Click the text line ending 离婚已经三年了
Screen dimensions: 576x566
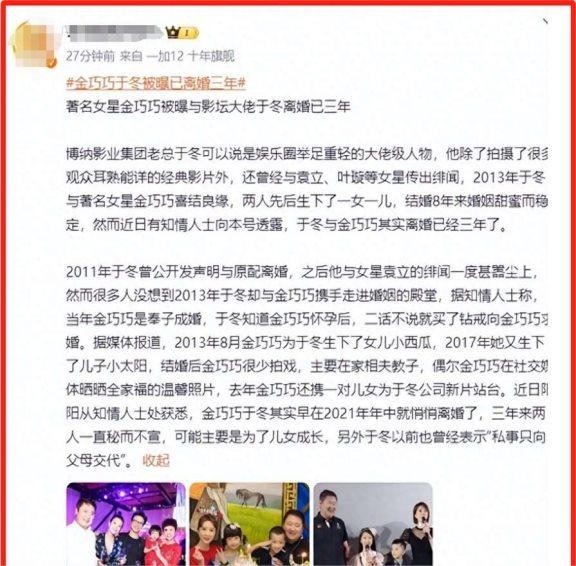click(x=287, y=225)
